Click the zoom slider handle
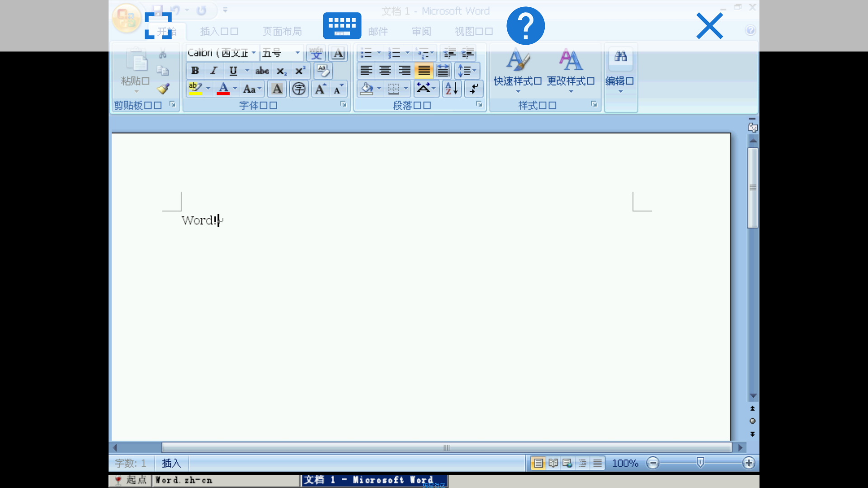868x488 pixels. [700, 462]
